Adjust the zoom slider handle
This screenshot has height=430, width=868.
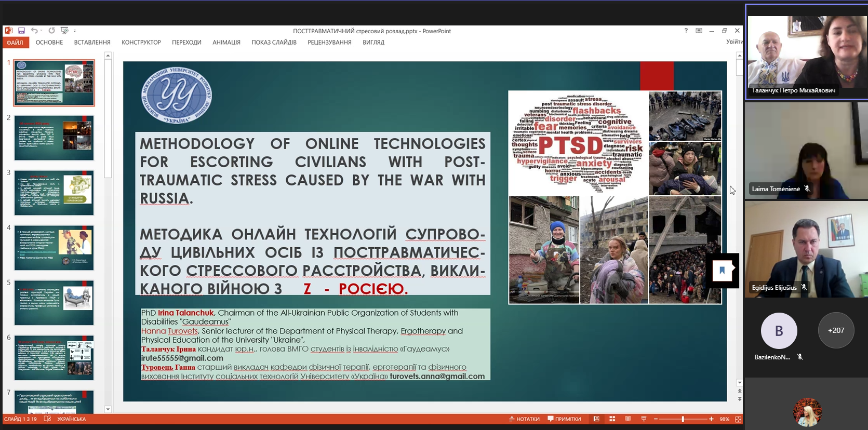click(x=683, y=419)
